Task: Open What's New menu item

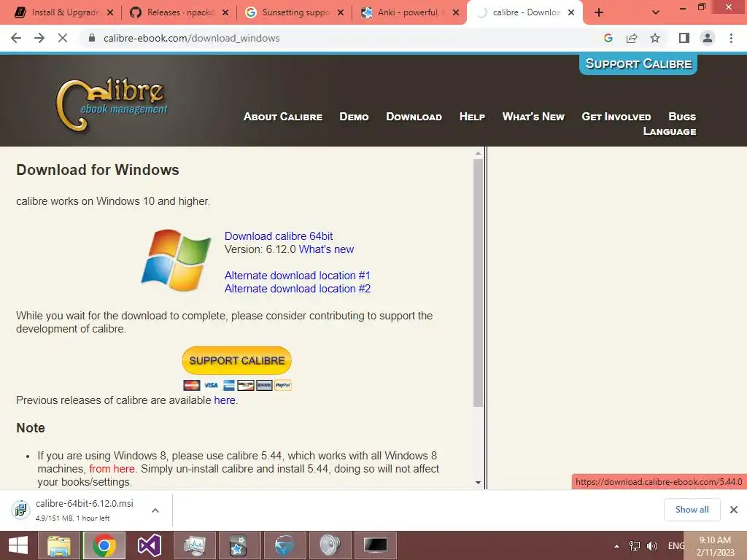Action: tap(533, 117)
